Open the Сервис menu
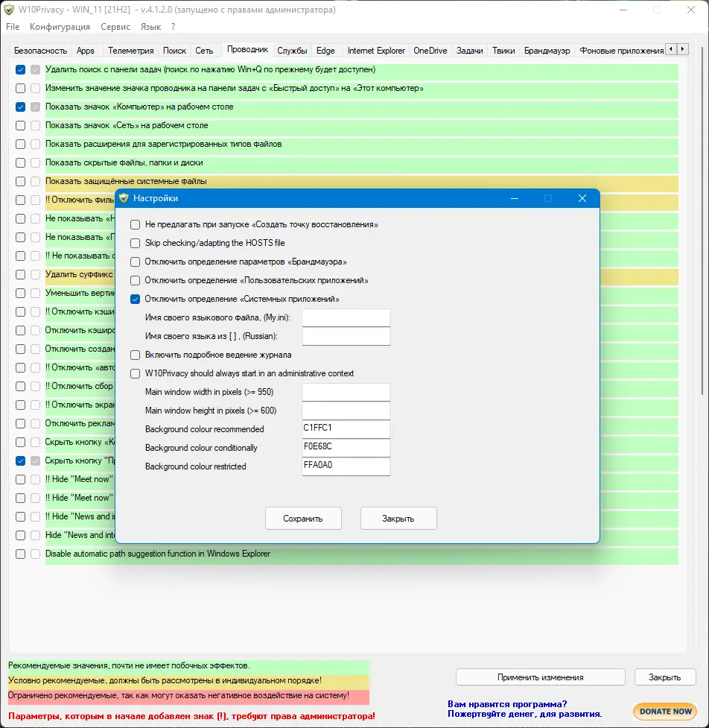 point(115,27)
